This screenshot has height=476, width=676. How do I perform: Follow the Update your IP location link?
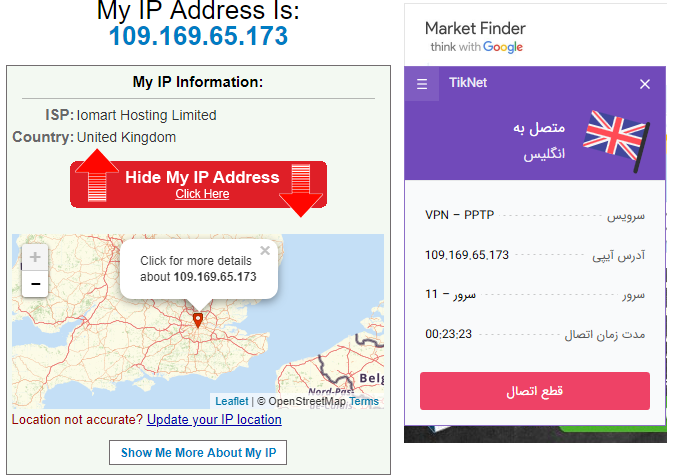(214, 420)
